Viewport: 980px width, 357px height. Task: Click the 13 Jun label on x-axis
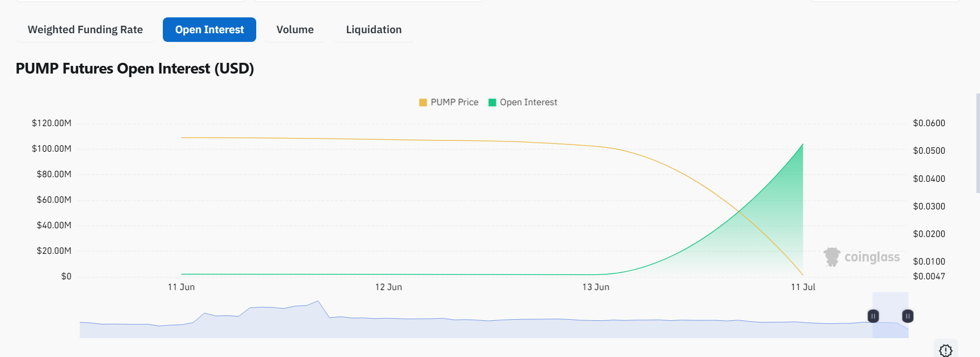pos(596,287)
